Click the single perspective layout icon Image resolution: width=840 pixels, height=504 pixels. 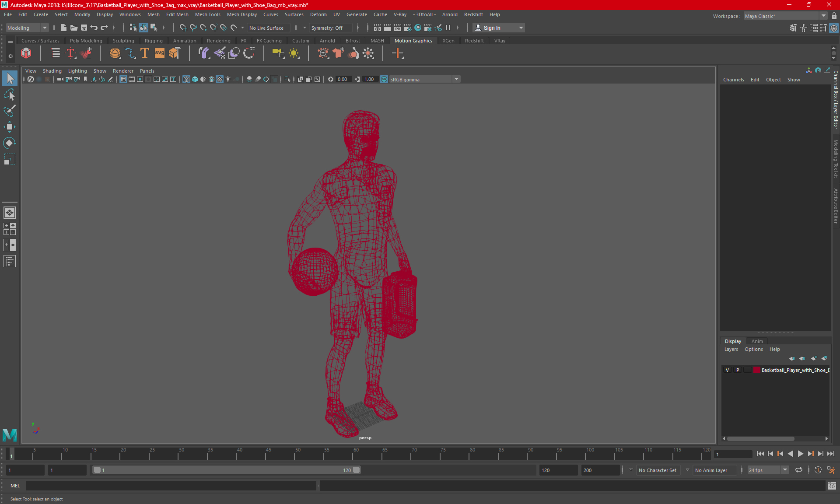coord(10,213)
